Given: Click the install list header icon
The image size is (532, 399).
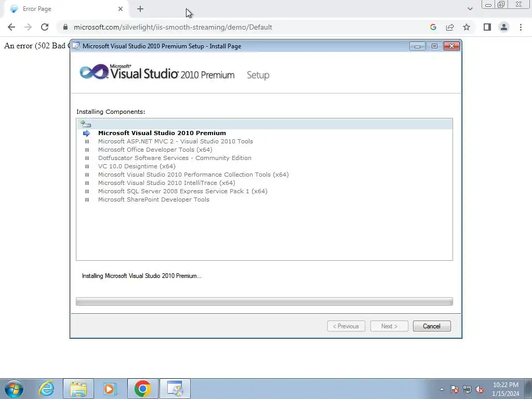Looking at the screenshot, I should coord(86,124).
